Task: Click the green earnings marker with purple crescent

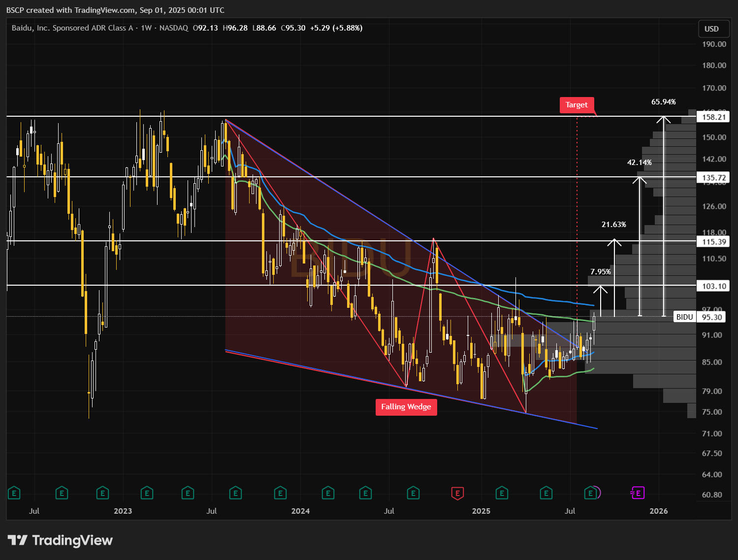Action: [x=592, y=493]
